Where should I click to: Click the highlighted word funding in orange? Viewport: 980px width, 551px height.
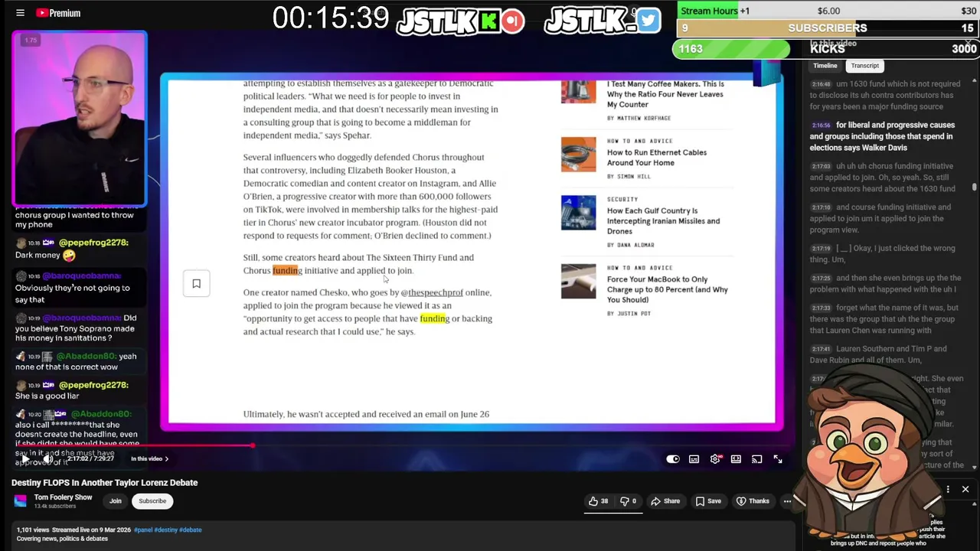point(287,271)
